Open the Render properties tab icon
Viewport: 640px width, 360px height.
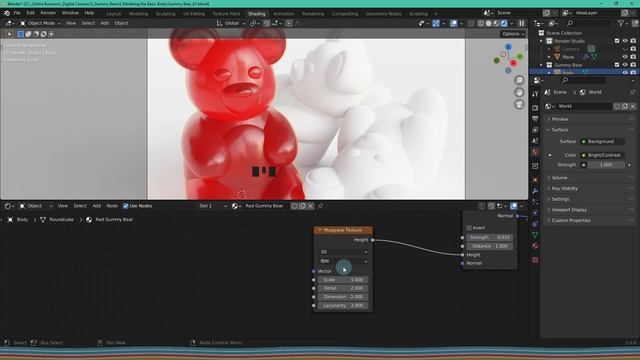[535, 108]
